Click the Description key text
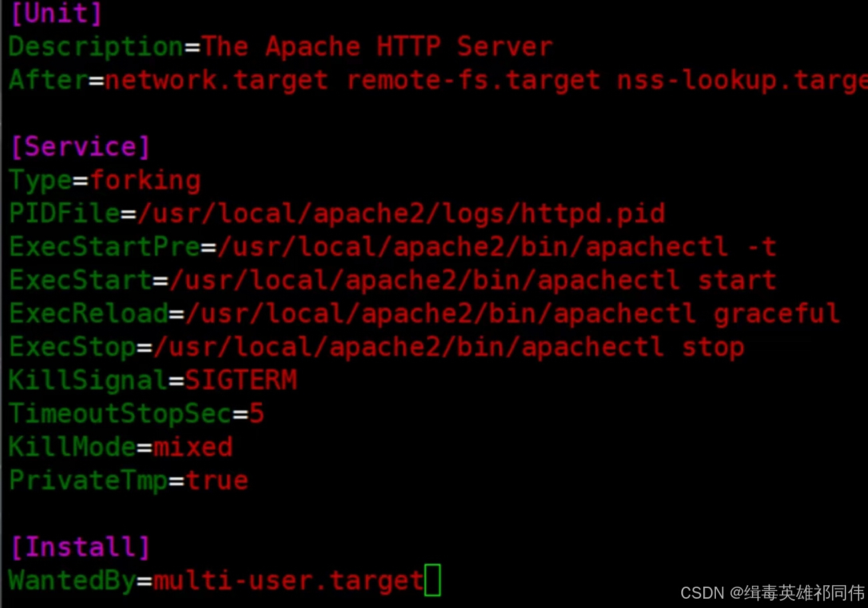Screen dimensions: 868x608 pyautogui.click(x=96, y=47)
